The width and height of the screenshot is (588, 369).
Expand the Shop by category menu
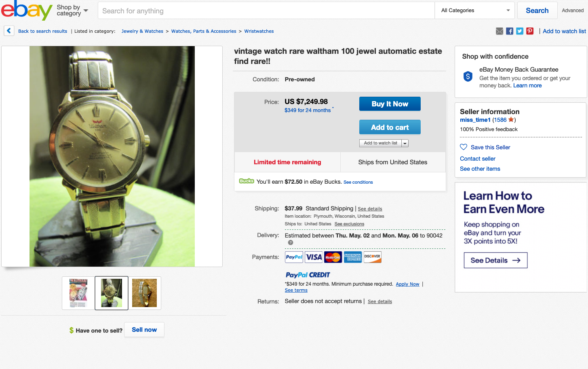[x=72, y=11]
